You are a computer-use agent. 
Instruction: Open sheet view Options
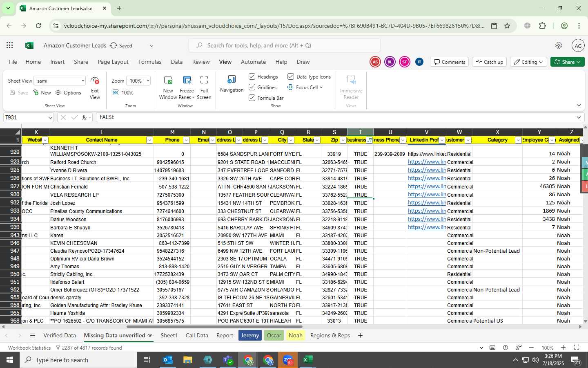click(68, 93)
